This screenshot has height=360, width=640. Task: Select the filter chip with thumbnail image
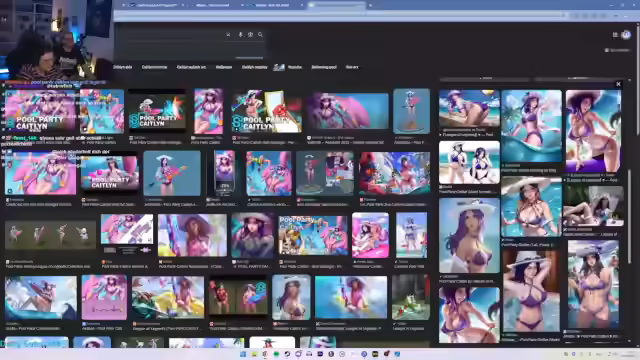click(288, 67)
